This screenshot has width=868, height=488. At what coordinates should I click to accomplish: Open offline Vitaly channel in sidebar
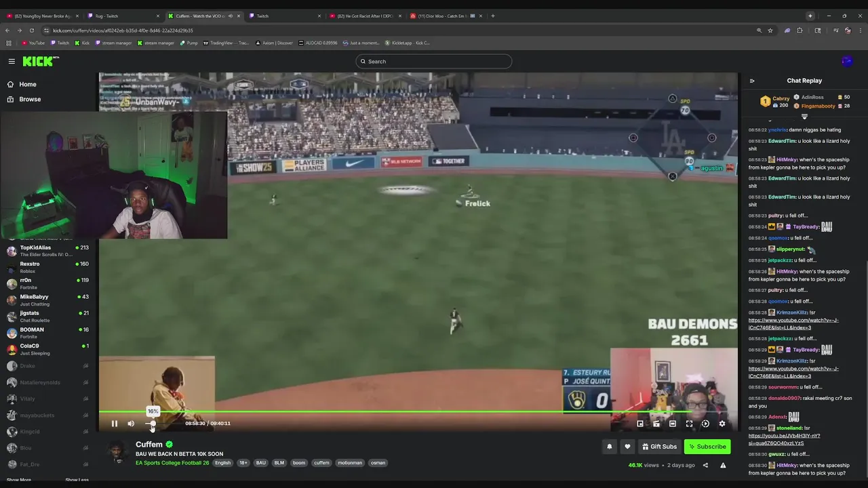(x=47, y=399)
